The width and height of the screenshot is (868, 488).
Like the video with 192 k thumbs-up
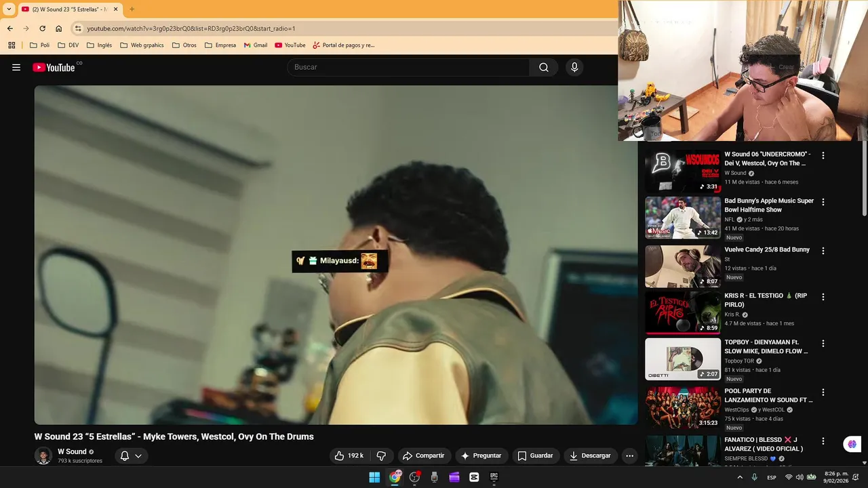tap(349, 455)
